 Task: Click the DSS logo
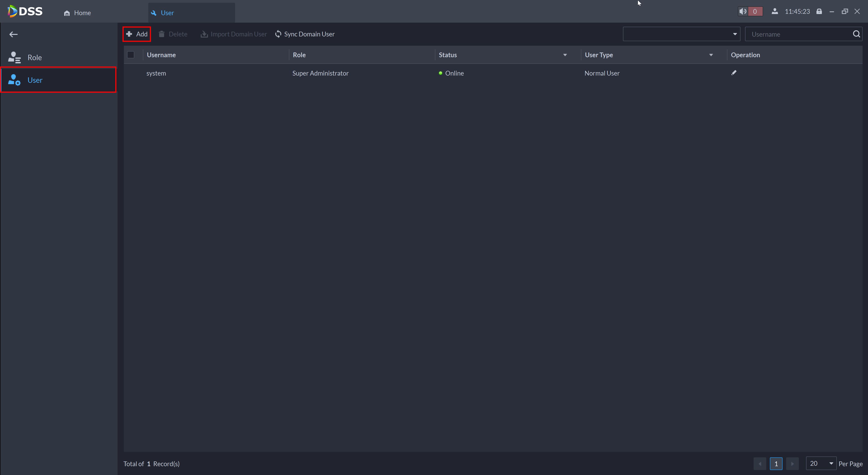coord(25,12)
